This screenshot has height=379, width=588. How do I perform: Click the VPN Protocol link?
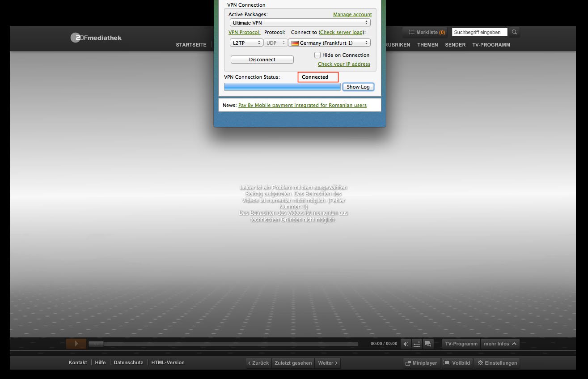pyautogui.click(x=245, y=32)
